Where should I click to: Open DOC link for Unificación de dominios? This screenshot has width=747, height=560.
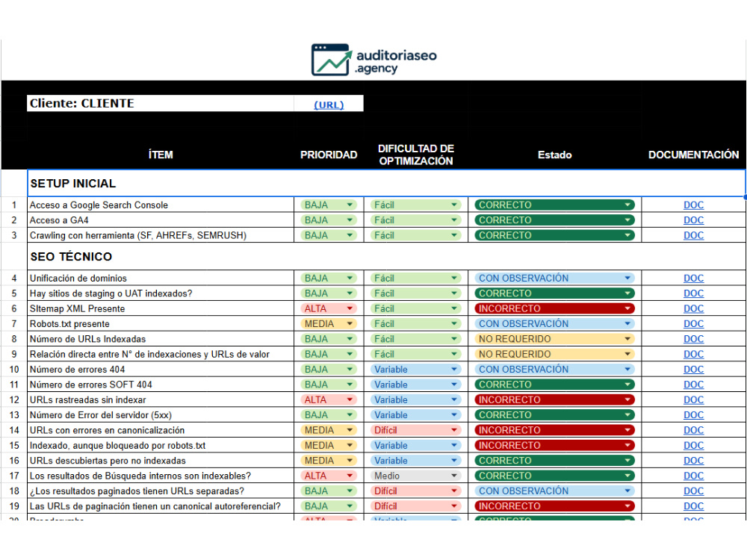point(694,278)
